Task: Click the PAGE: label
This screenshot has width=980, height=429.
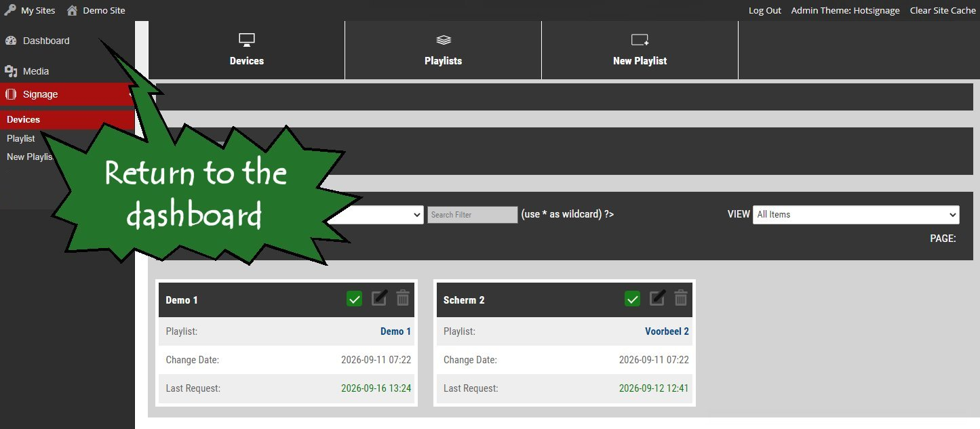Action: tap(943, 239)
